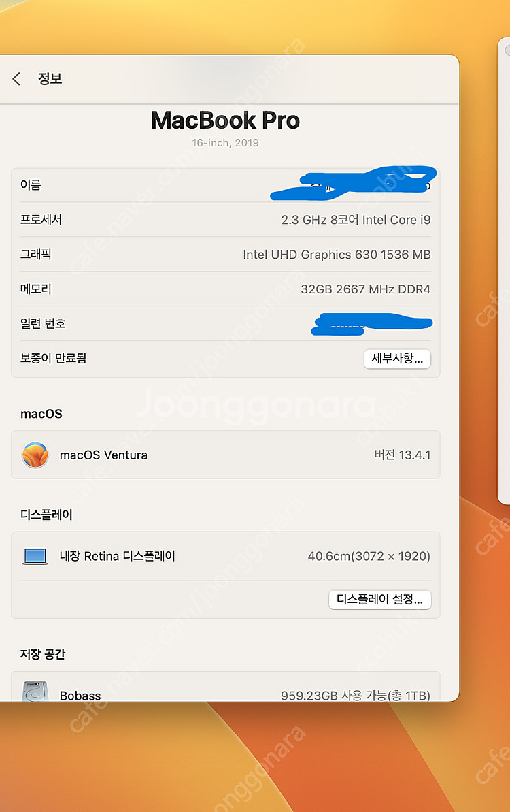Screen dimensions: 510x812
Task: Select Intel UHD Graphics 630 1536 MB
Action: tap(337, 255)
